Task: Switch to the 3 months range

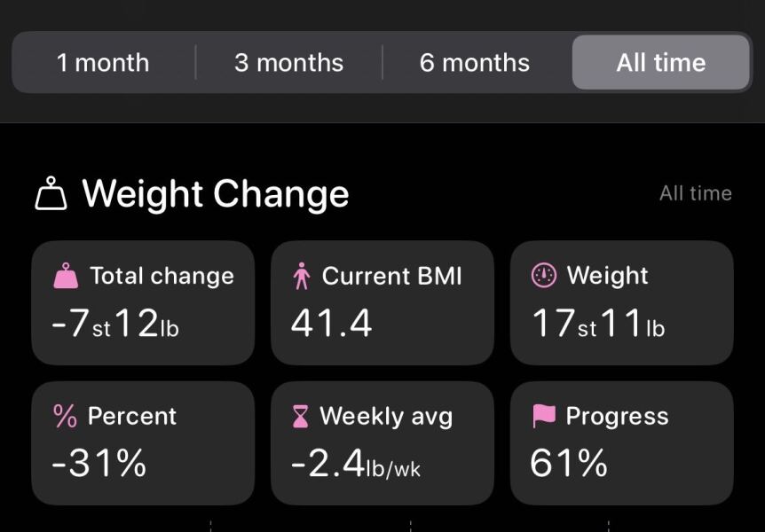Action: tap(288, 63)
